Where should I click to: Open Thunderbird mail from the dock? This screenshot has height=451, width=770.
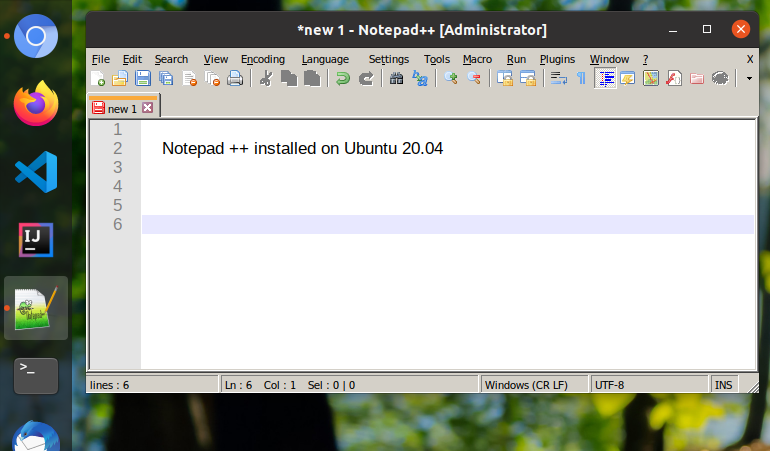(x=36, y=436)
